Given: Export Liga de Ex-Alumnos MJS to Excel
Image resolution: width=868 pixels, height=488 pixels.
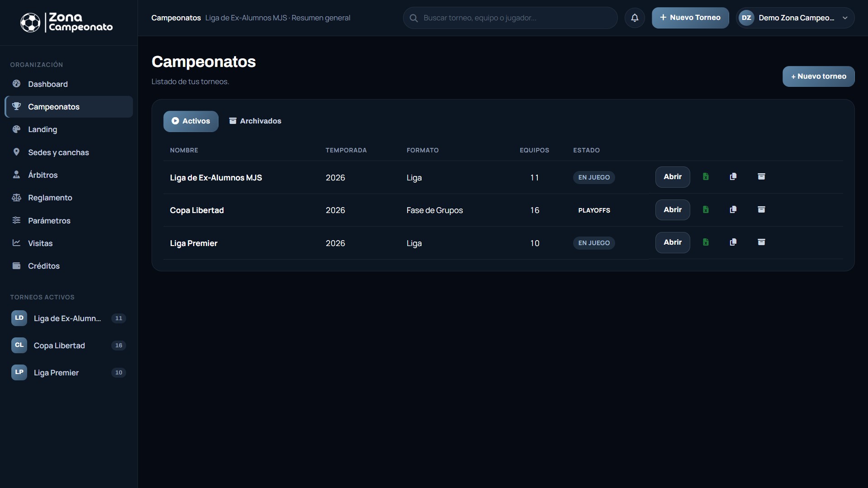Looking at the screenshot, I should point(706,177).
